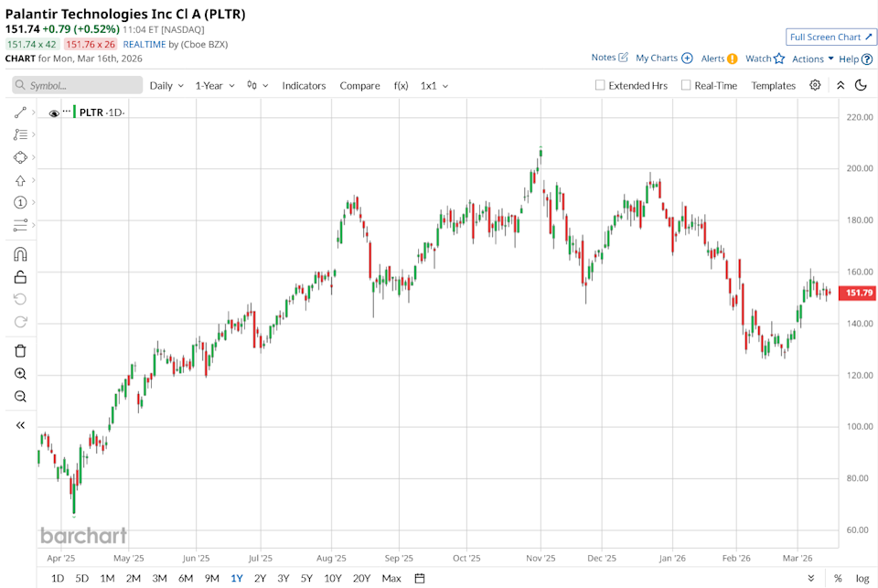Select the trend line drawing tool
This screenshot has width=878, height=588.
tap(20, 112)
